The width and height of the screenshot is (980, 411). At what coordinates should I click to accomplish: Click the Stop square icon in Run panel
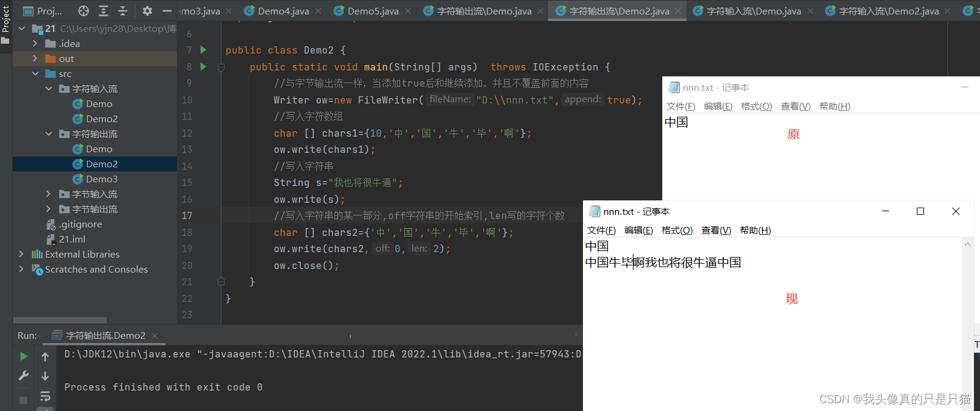pyautogui.click(x=23, y=400)
